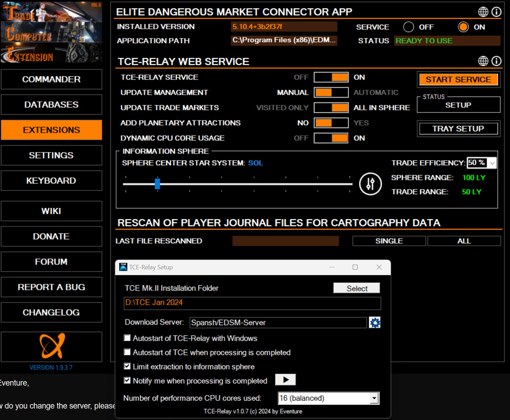Check Autostart of TCE when processing completed

pyautogui.click(x=127, y=352)
